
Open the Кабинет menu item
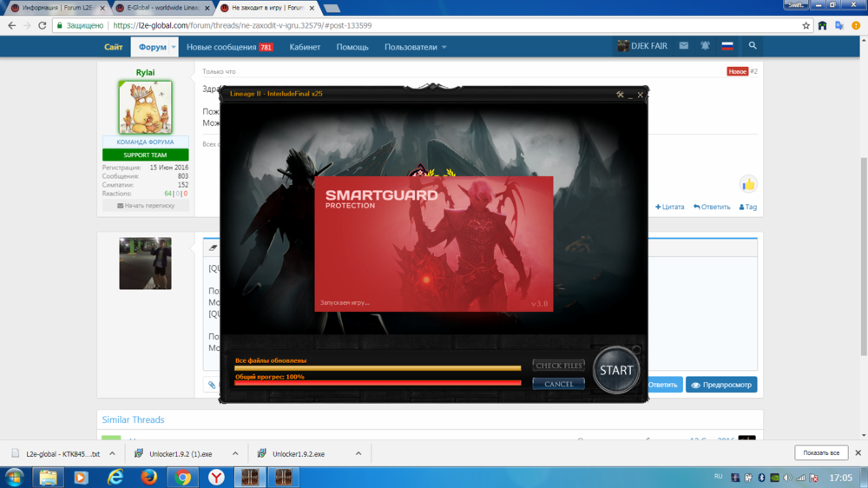305,47
